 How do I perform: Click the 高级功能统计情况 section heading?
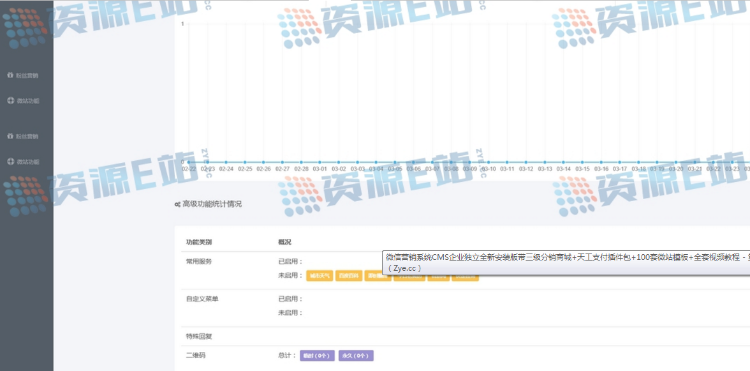click(x=212, y=204)
